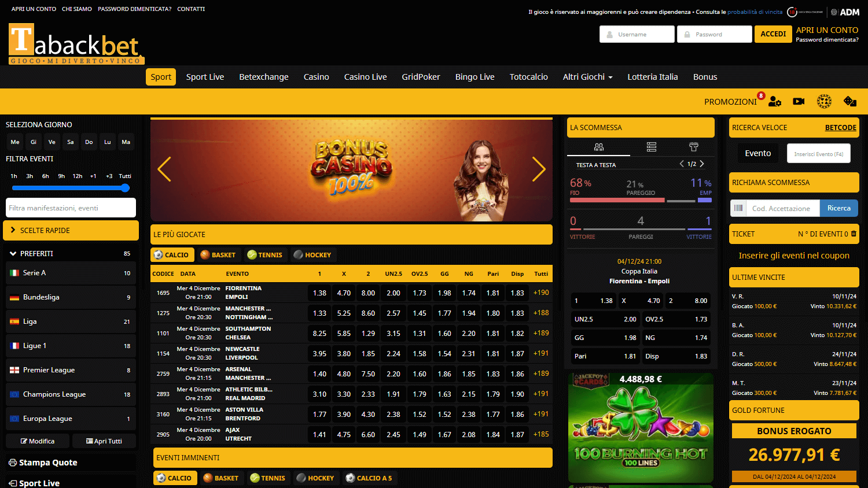
Task: Clear ticket with the trash icon
Action: click(854, 234)
